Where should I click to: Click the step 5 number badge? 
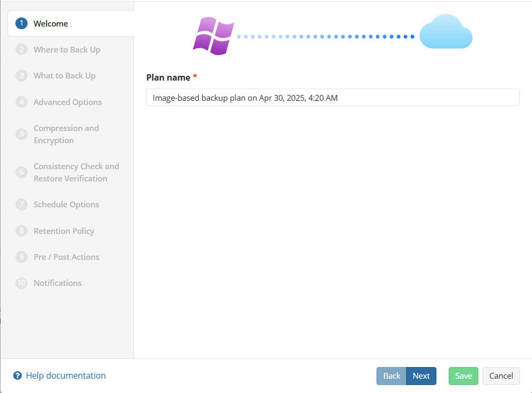pyautogui.click(x=21, y=134)
